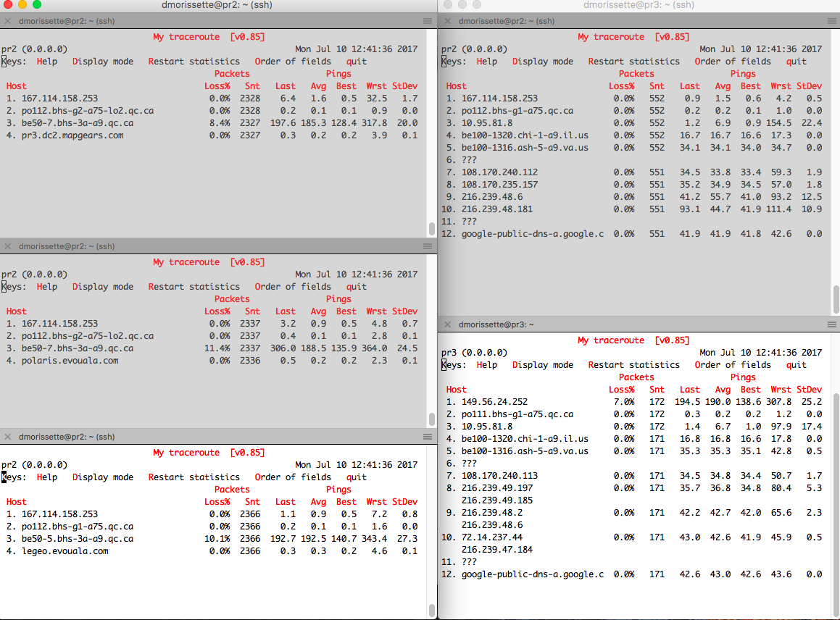840x620 pixels.
Task: Click host legeo.evouala.com
Action: (65, 551)
